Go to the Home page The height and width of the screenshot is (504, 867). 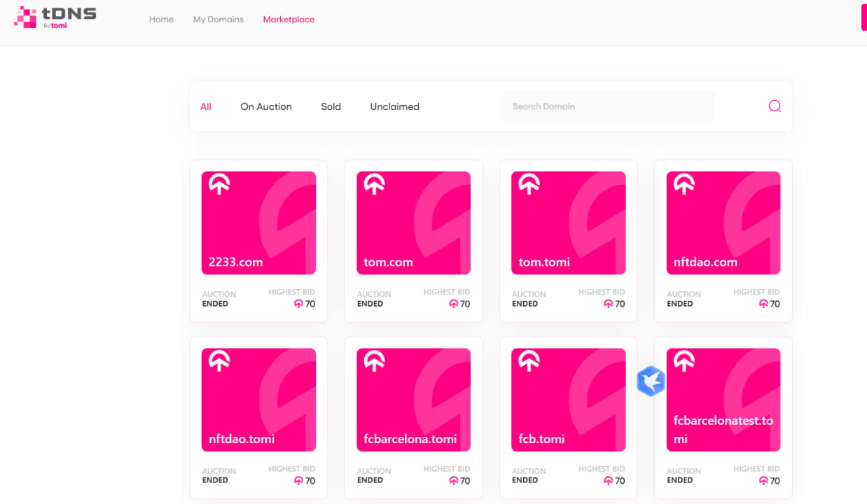(161, 20)
